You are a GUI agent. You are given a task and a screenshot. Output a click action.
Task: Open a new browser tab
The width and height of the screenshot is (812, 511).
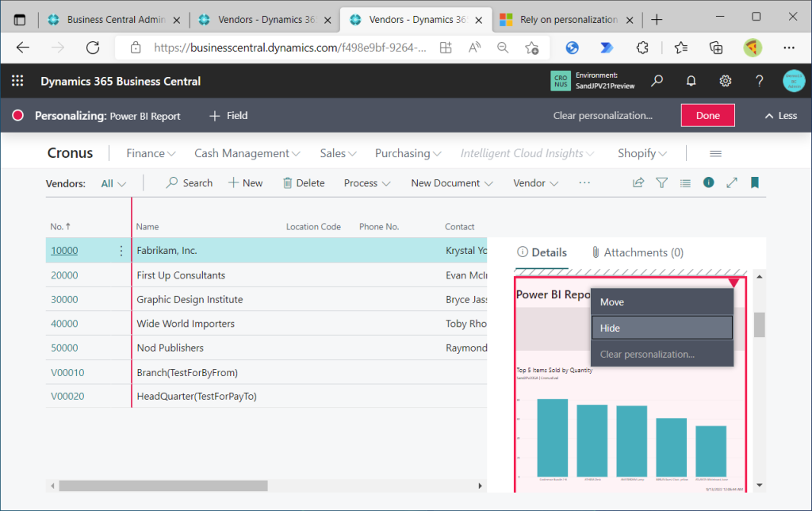[657, 20]
